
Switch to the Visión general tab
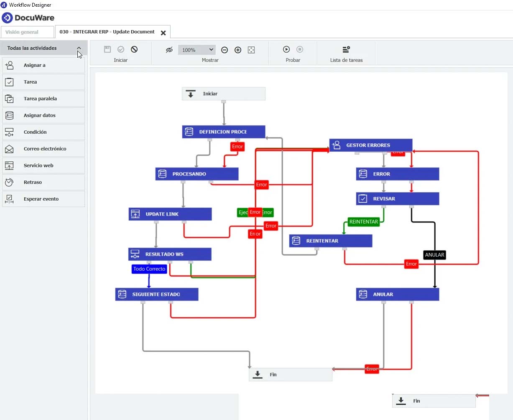click(28, 32)
